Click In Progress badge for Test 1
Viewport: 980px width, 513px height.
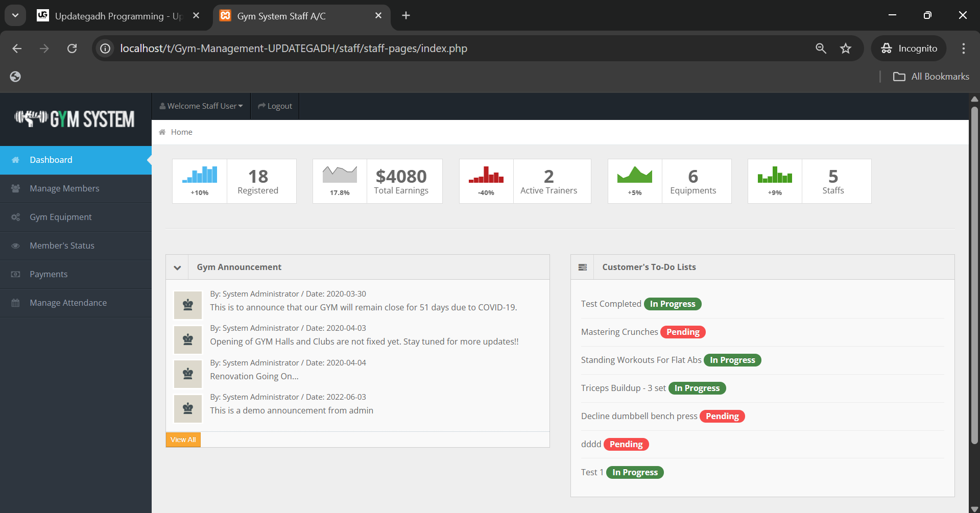click(x=635, y=472)
